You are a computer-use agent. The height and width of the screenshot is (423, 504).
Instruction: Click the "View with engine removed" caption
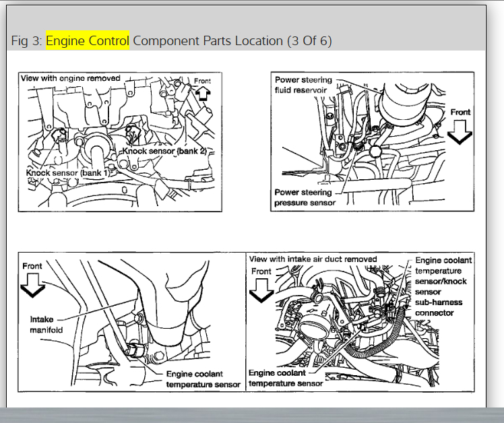70,78
